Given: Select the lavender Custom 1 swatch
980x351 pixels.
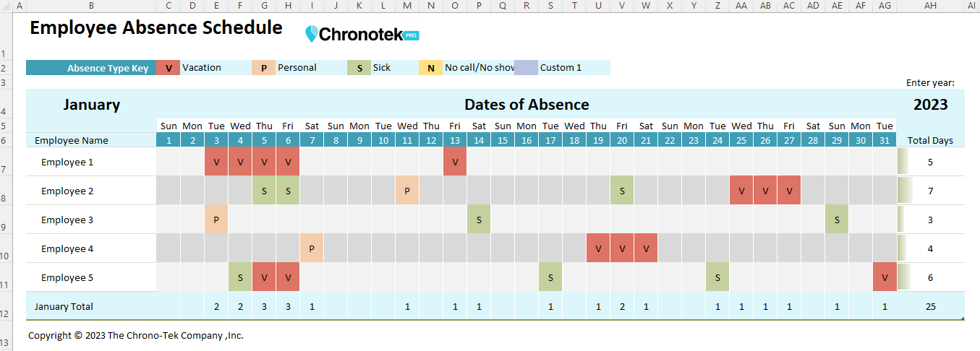Looking at the screenshot, I should pos(526,68).
